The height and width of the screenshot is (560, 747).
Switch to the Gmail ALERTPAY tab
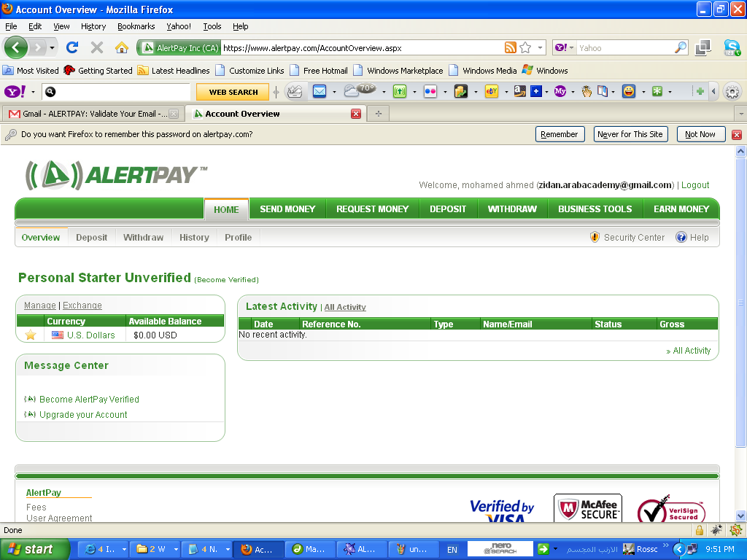click(x=93, y=114)
